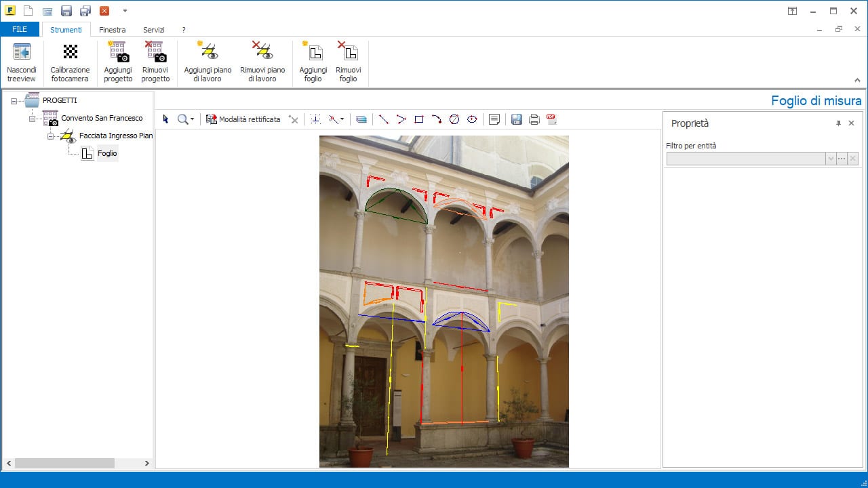Click the filter ellipsis button
868x488 pixels.
coord(842,159)
